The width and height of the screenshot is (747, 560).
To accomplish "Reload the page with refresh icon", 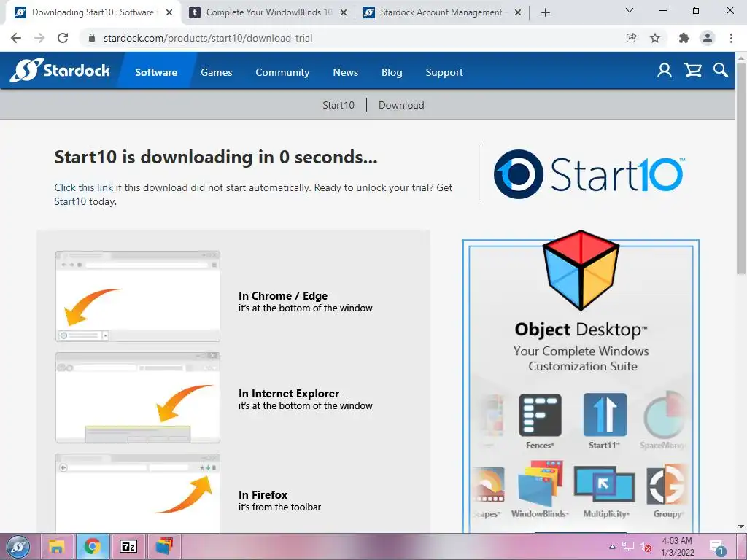I will click(63, 38).
